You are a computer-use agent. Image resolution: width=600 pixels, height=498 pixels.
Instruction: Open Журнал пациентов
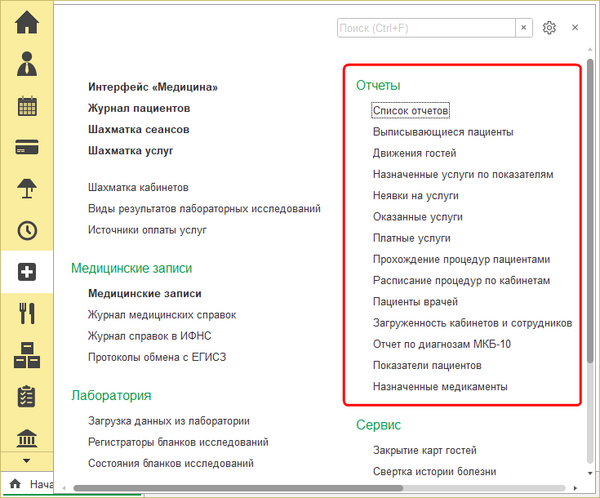pyautogui.click(x=139, y=108)
